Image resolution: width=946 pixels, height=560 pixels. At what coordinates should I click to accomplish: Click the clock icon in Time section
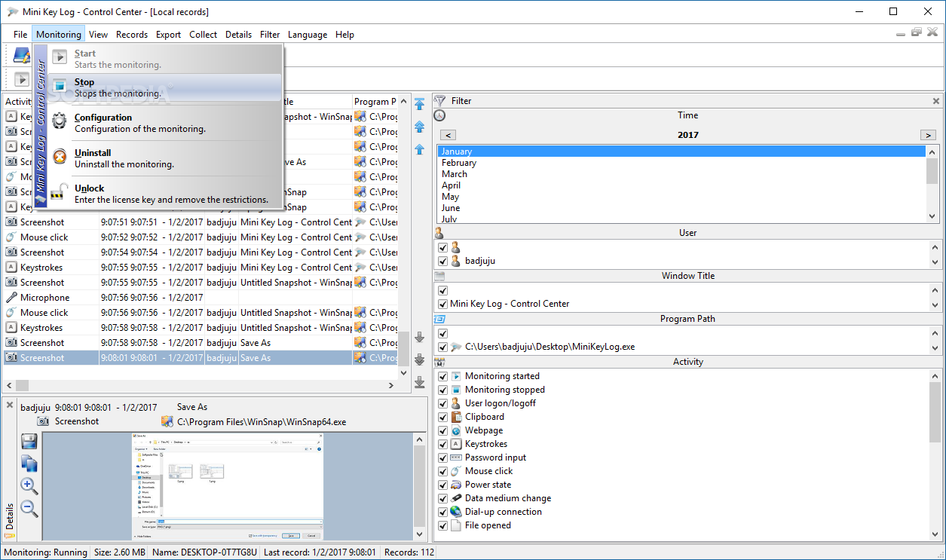point(440,115)
